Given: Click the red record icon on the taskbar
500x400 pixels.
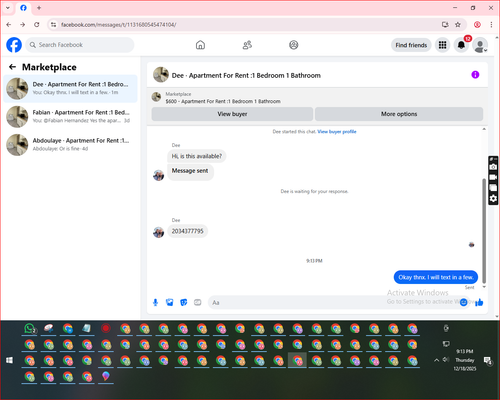Looking at the screenshot, I should point(106,329).
